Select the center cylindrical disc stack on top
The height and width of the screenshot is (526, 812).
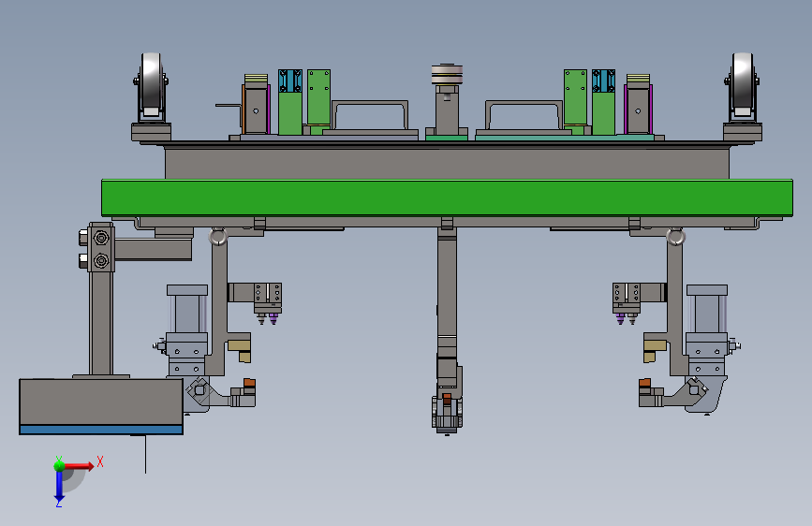tap(447, 74)
